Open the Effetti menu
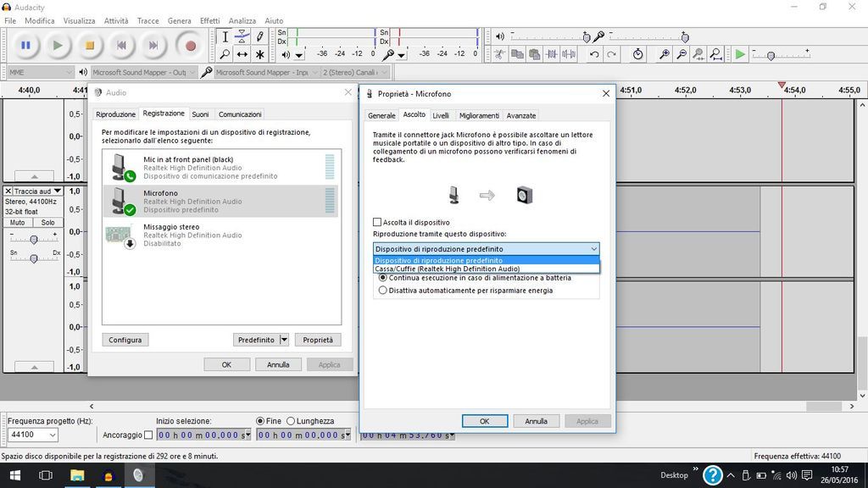The width and height of the screenshot is (868, 488). (x=209, y=20)
